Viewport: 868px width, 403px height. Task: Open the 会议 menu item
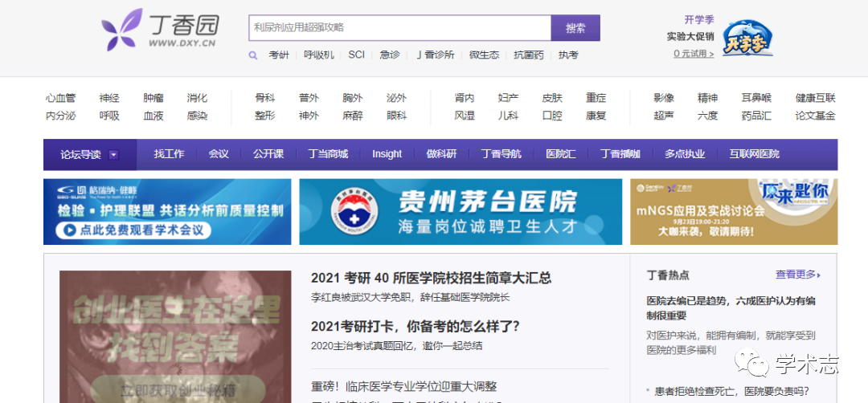[219, 154]
